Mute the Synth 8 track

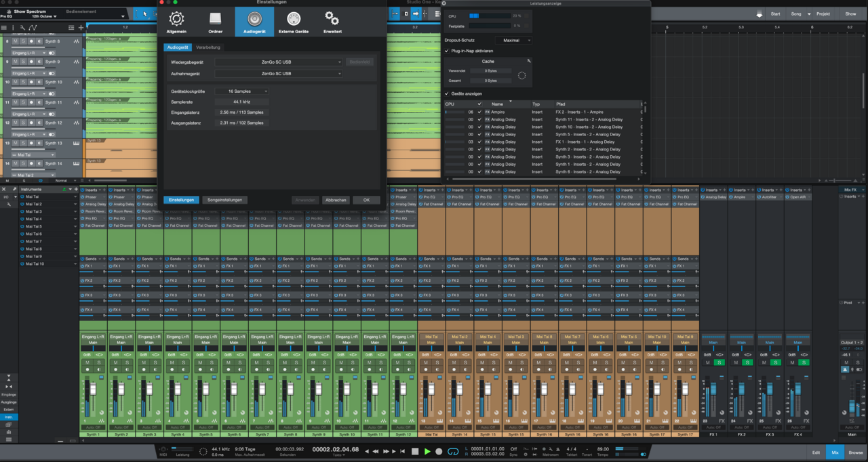(x=15, y=41)
